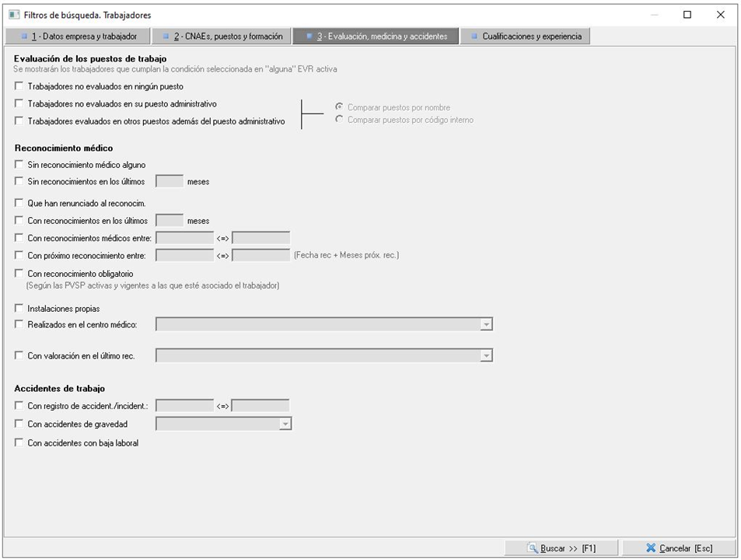Select 'Comparar puestos por nombre' radio button
Viewport: 741px width, 560px height.
coord(339,107)
